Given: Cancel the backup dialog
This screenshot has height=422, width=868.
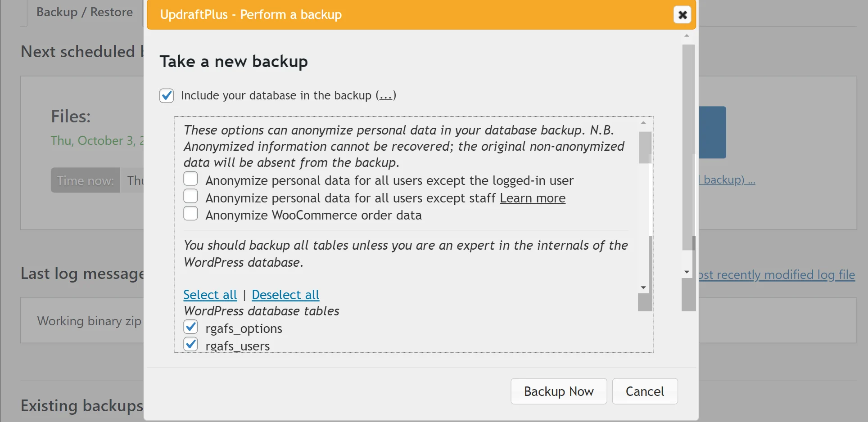Looking at the screenshot, I should (645, 391).
